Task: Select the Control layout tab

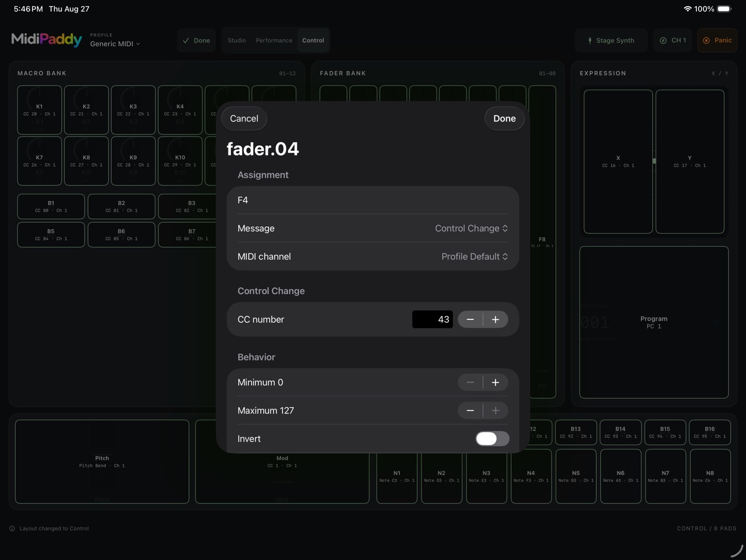Action: (x=313, y=40)
